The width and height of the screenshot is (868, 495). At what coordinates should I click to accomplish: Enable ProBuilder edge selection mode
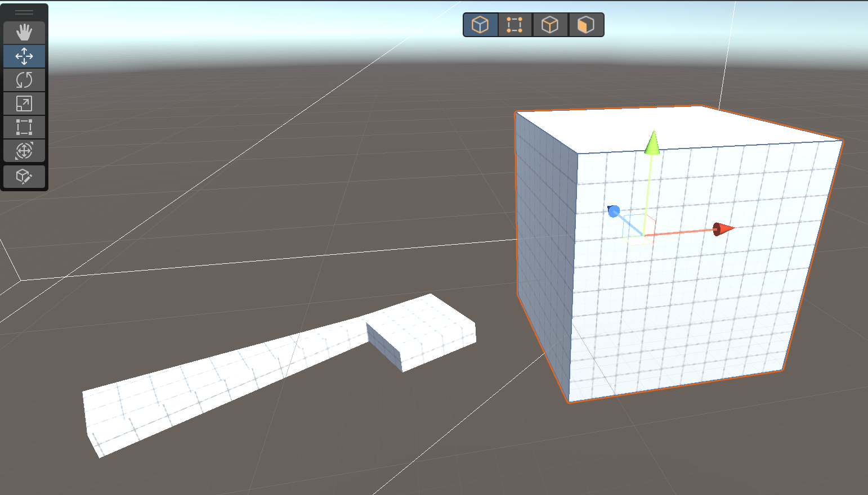pos(550,25)
